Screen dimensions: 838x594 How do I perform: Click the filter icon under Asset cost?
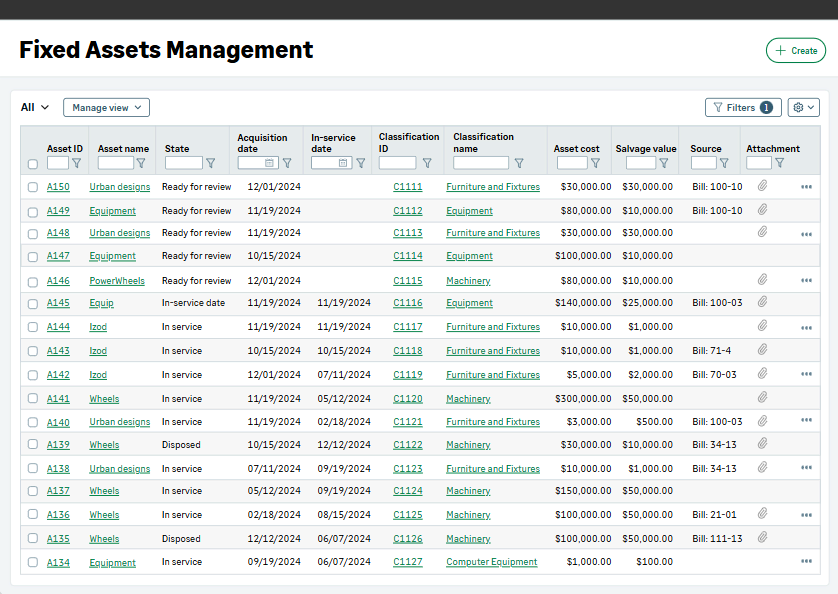[595, 163]
